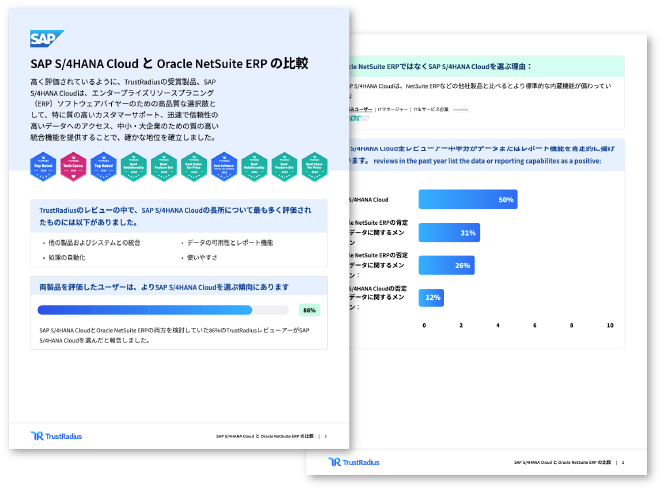Click the intro paragraph starting '高く評価されているように'
Viewport: 662px width, 490px height.
(125, 109)
